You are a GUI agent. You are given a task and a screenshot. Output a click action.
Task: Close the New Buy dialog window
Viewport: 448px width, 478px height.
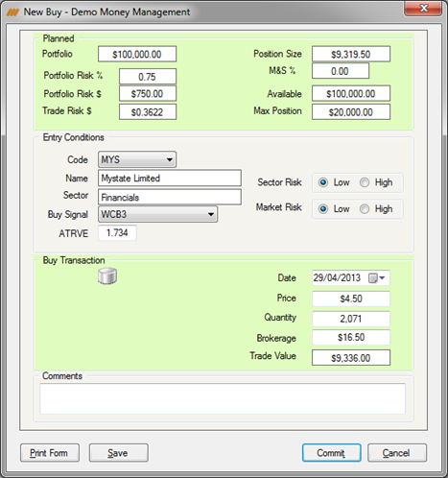pos(423,8)
